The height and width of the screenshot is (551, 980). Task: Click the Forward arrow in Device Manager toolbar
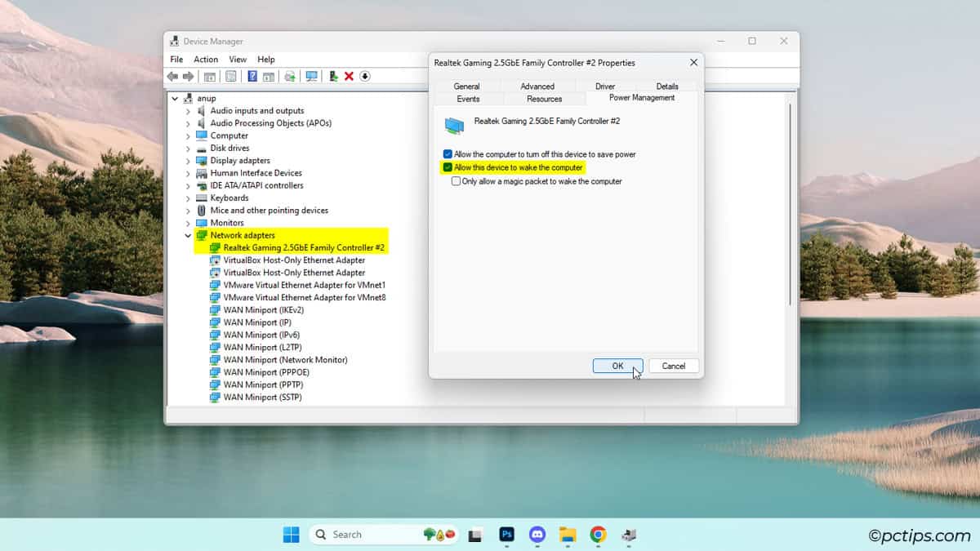(188, 76)
